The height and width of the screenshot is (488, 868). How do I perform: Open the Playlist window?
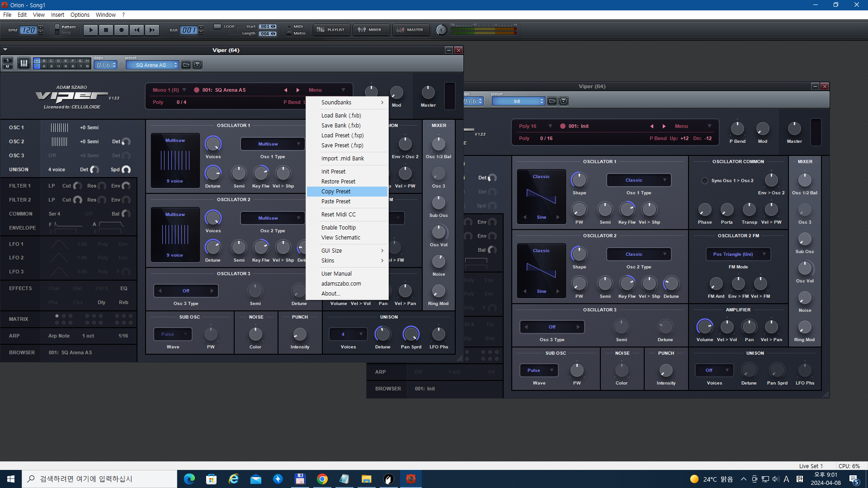pos(331,30)
